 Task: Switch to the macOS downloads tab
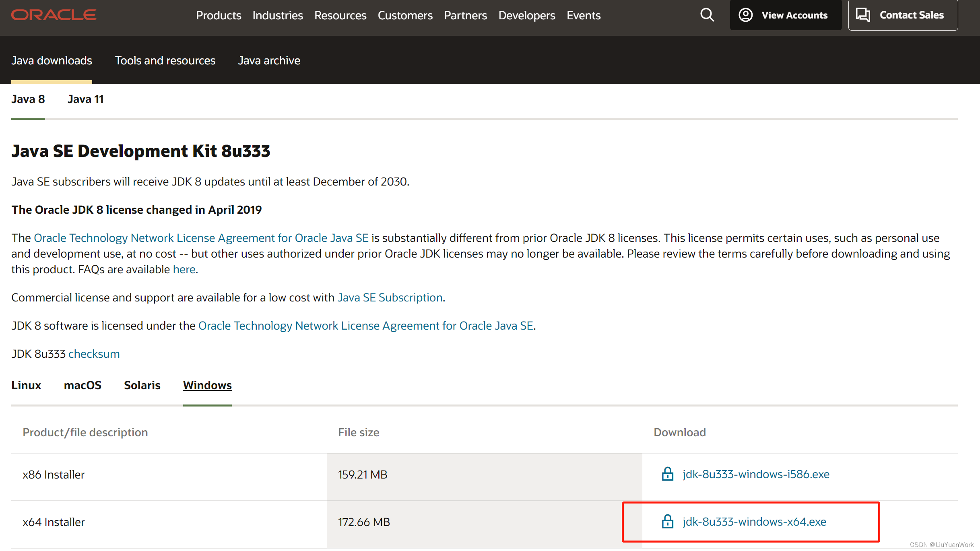[x=83, y=385]
